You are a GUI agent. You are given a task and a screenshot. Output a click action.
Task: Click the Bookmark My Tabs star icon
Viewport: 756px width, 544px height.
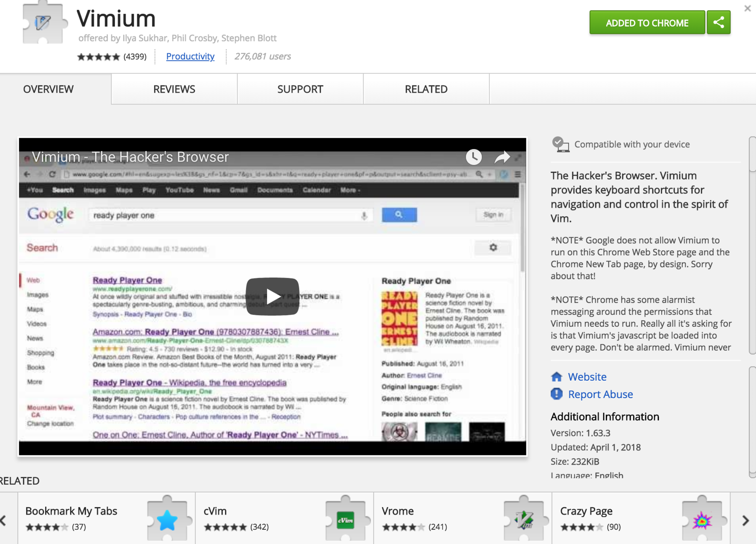pyautogui.click(x=167, y=520)
